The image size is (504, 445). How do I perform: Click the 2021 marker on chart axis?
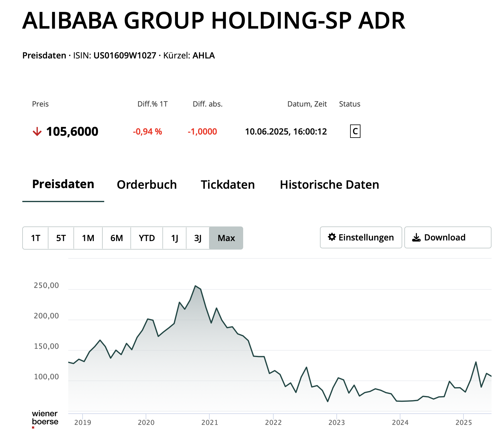click(x=210, y=422)
